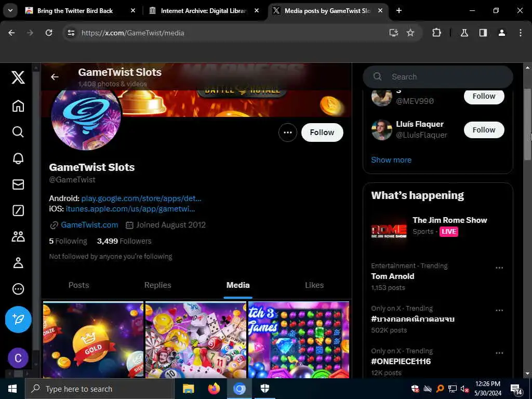Open Chrome profile icon
The width and height of the screenshot is (532, 399).
tap(502, 33)
